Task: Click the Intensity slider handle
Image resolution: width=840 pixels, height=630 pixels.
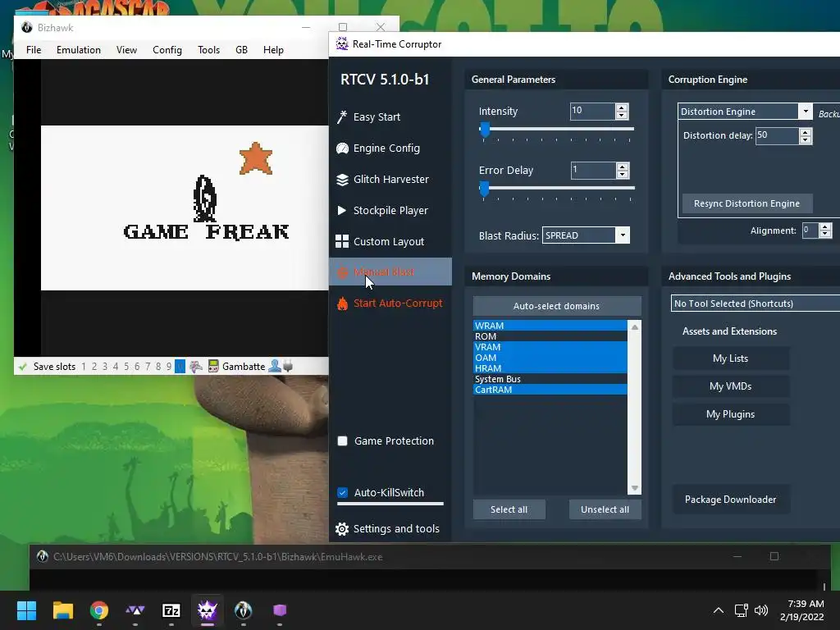Action: point(485,130)
